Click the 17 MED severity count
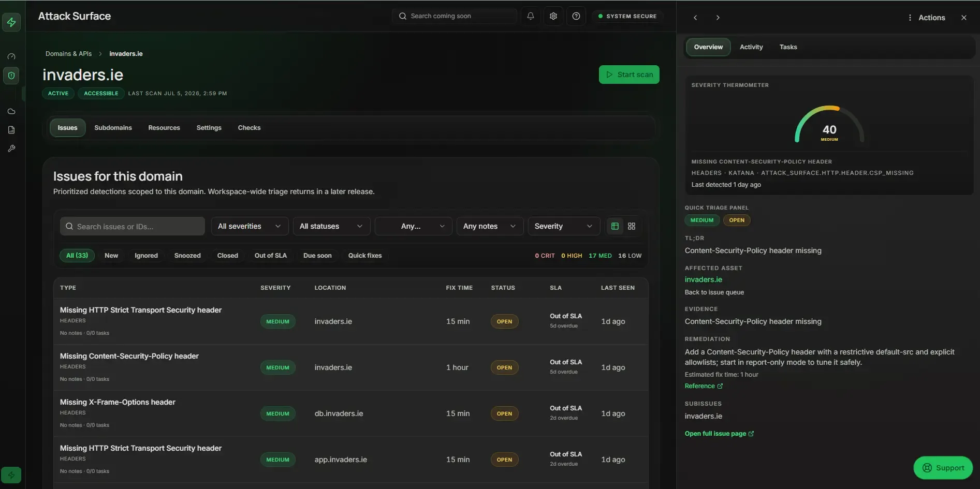Viewport: 980px width, 489px height. pyautogui.click(x=600, y=256)
